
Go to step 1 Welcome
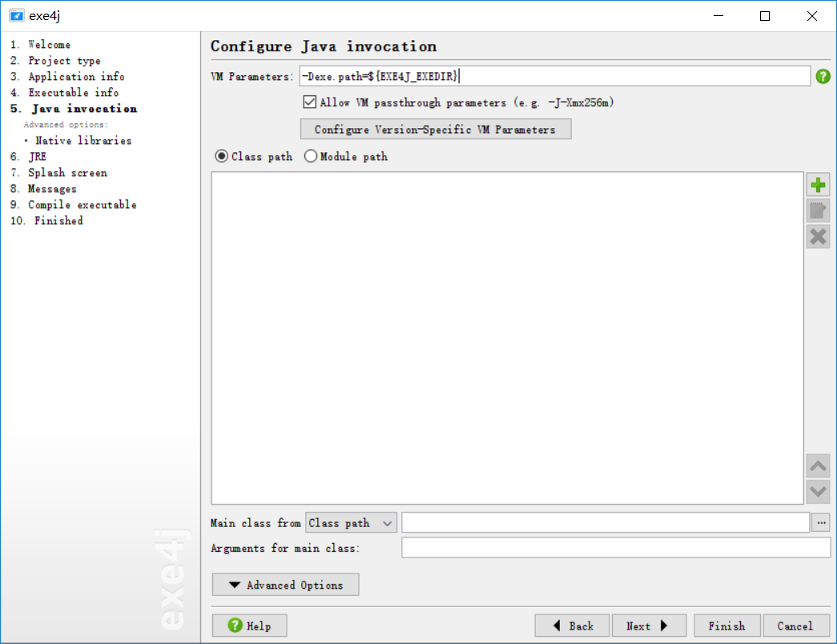click(x=41, y=45)
